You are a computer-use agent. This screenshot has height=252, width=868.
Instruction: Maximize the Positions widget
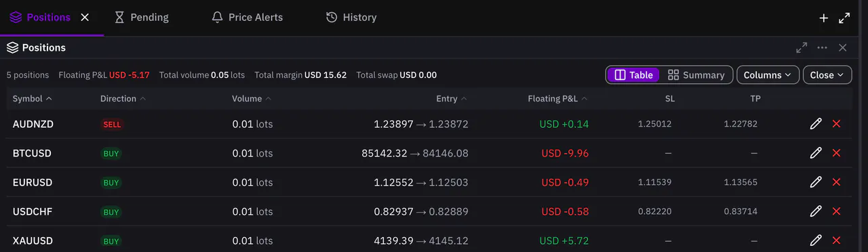click(802, 47)
